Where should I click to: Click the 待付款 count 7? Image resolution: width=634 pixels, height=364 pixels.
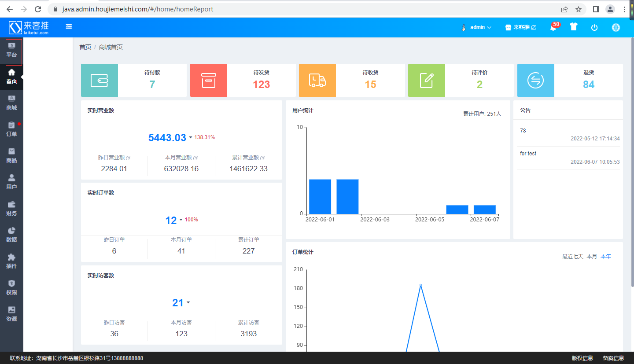click(x=152, y=85)
